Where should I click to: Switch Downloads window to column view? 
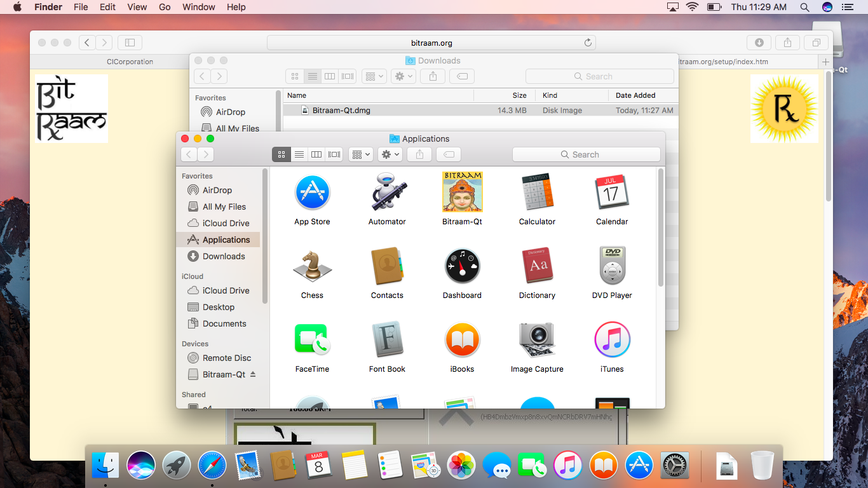(330, 76)
